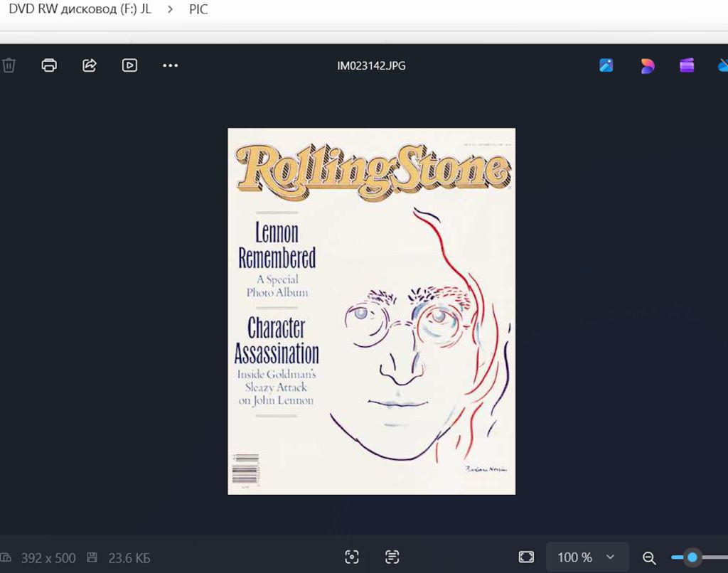Click the disk icon beside 23.6 КБ
Screen dimensions: 728x573
[92, 557]
